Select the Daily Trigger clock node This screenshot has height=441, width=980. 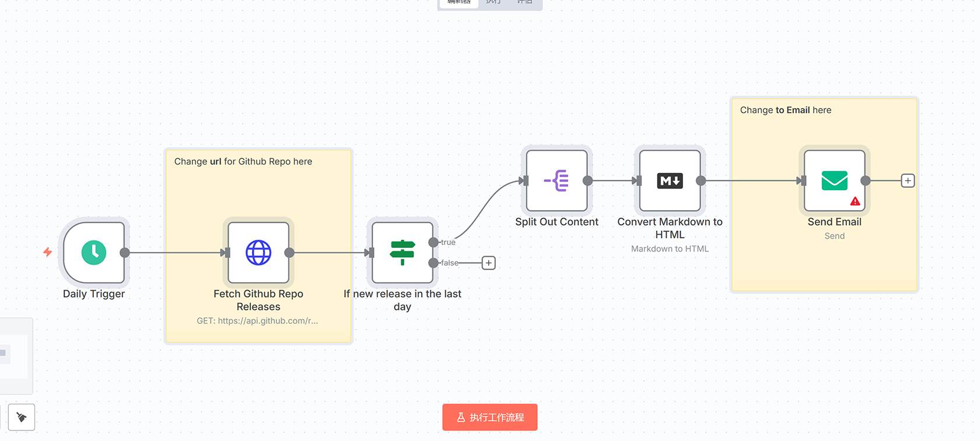(94, 253)
